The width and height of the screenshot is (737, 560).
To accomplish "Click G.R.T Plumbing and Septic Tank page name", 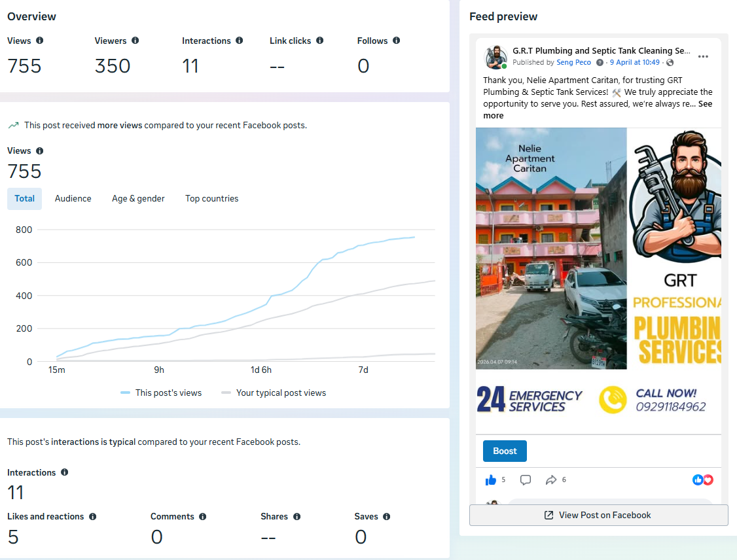I will pyautogui.click(x=601, y=51).
